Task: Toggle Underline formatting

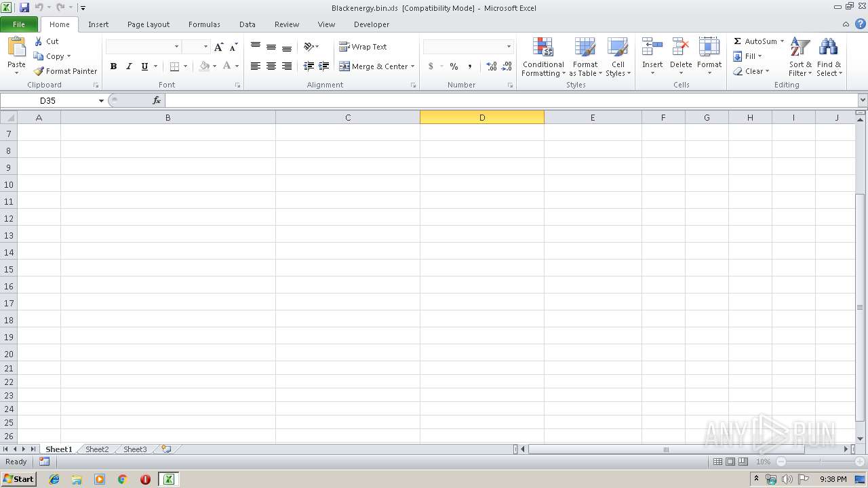Action: click(x=144, y=66)
